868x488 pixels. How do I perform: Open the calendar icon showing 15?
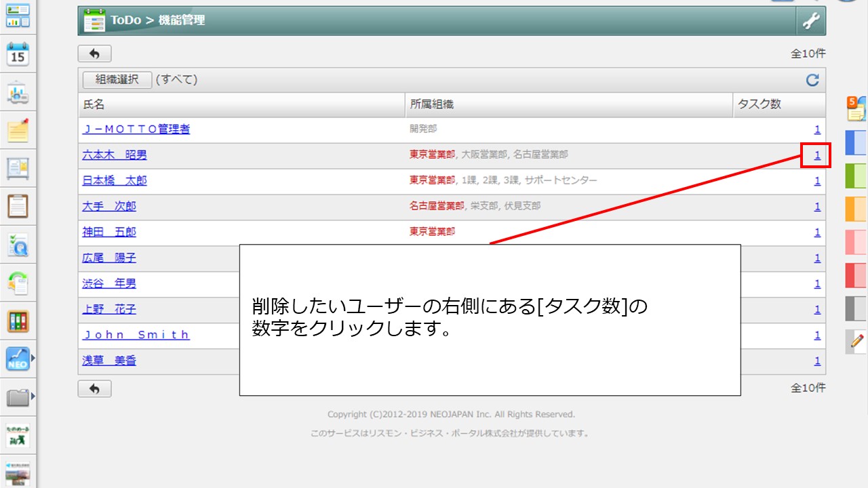[18, 54]
